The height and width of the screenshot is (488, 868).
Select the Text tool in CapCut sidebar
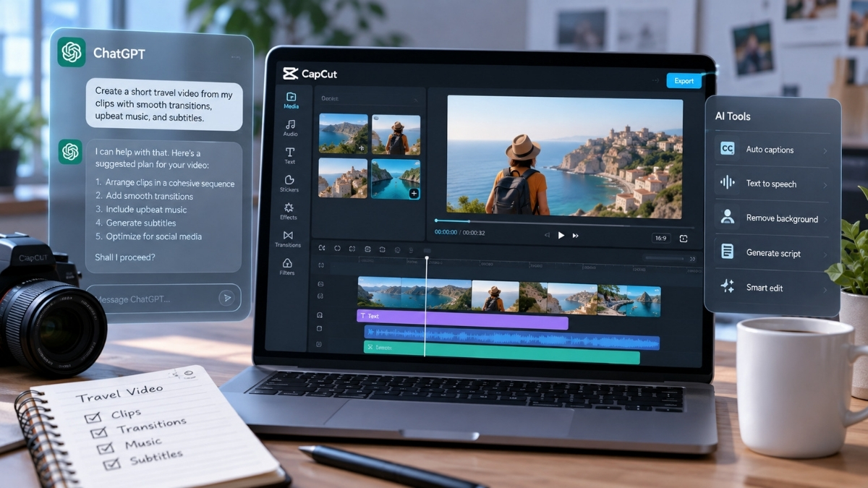(x=289, y=155)
